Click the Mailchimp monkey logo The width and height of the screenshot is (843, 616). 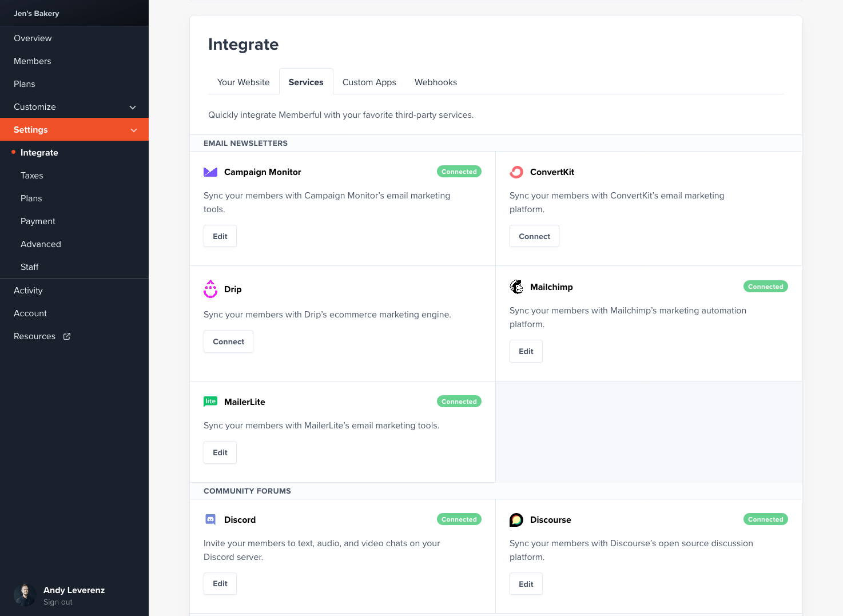click(x=516, y=287)
